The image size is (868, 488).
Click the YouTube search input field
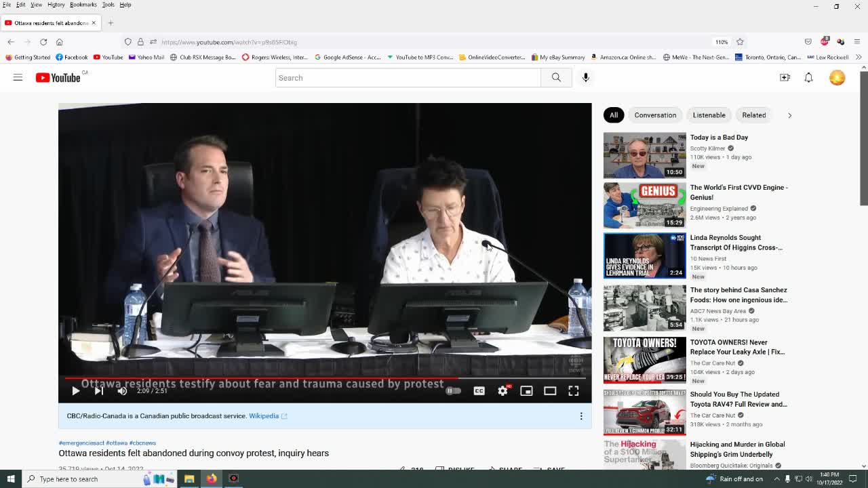(408, 78)
